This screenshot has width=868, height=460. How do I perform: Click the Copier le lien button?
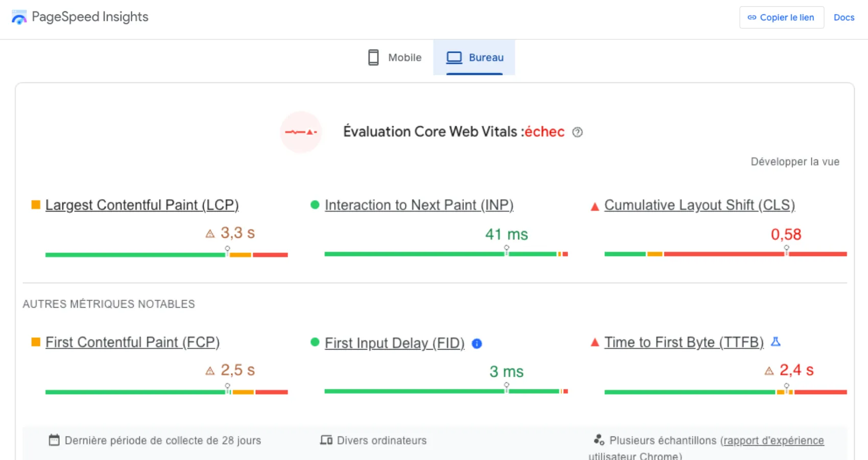[782, 17]
